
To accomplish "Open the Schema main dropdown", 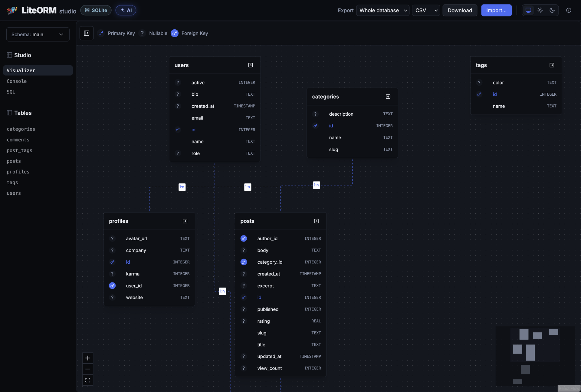I will [x=38, y=35].
